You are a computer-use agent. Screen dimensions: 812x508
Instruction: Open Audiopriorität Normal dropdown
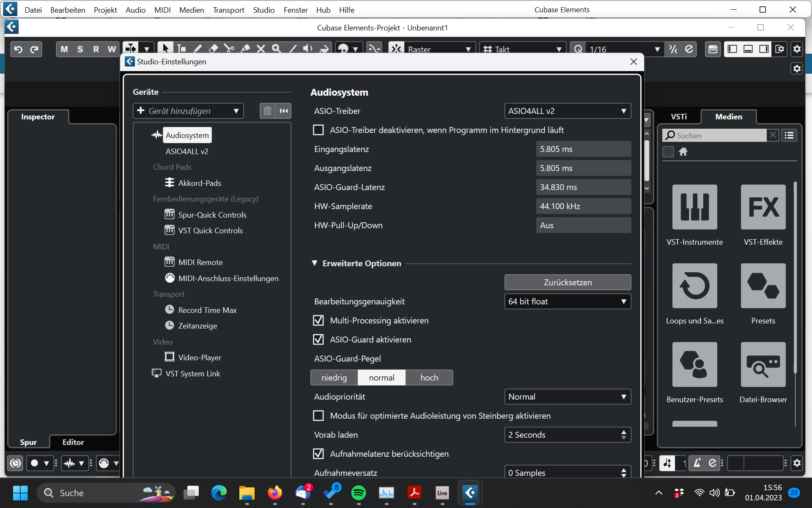click(x=568, y=397)
